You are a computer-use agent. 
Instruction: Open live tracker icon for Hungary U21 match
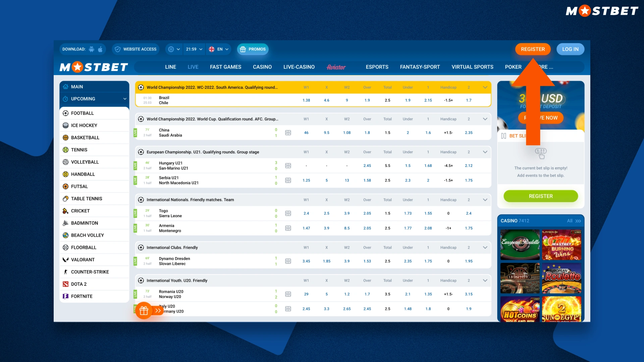[x=288, y=166]
